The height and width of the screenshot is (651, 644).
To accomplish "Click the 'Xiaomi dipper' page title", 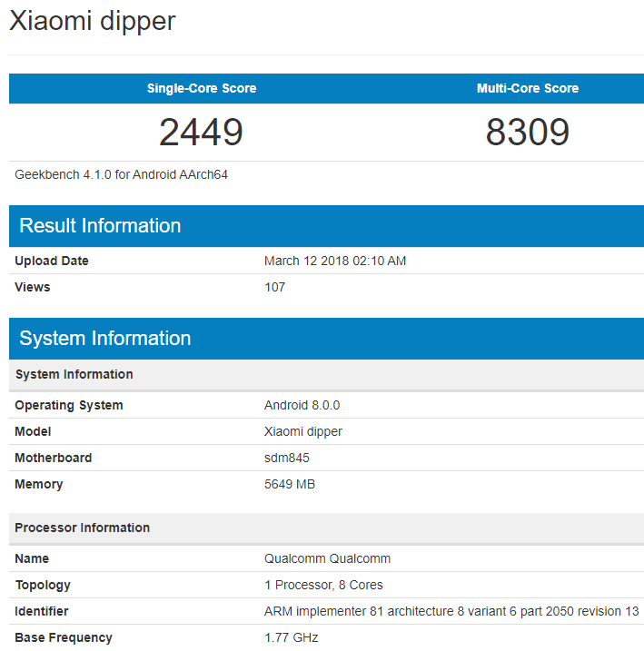I will pos(92,21).
